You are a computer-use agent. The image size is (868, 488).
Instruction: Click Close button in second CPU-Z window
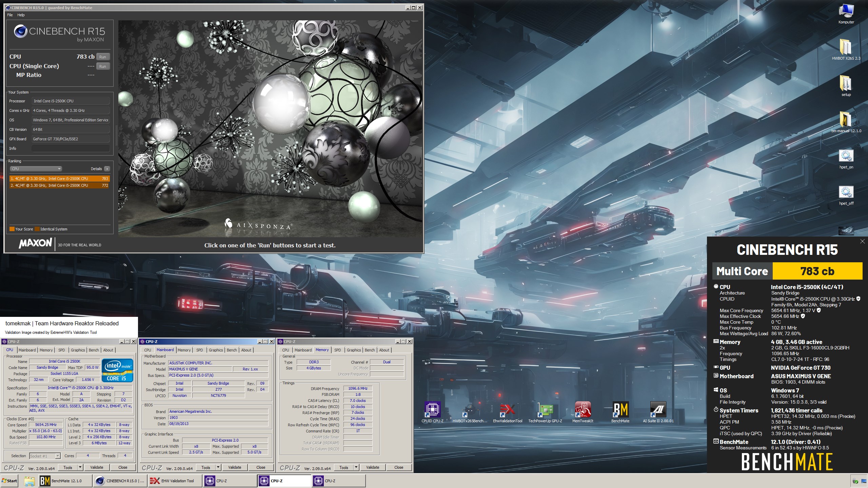pyautogui.click(x=261, y=467)
